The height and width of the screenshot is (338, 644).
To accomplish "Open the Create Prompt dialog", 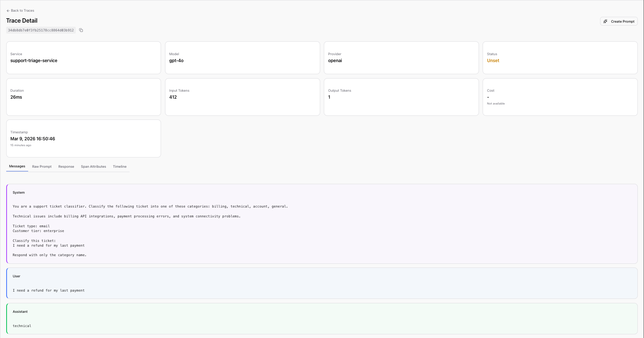I will (619, 21).
